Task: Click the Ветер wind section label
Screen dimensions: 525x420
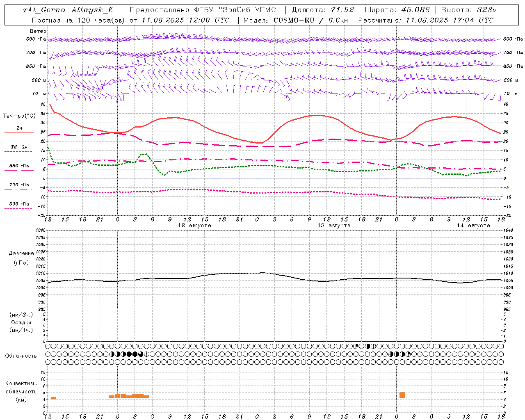Action: tap(38, 31)
